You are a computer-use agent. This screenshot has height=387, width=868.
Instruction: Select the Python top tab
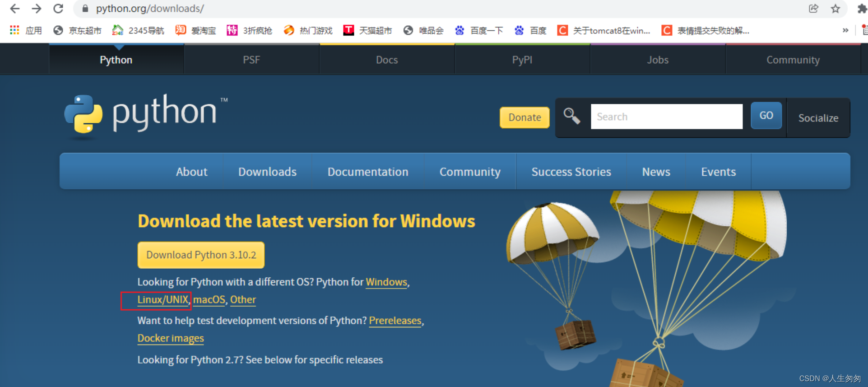[x=116, y=60]
